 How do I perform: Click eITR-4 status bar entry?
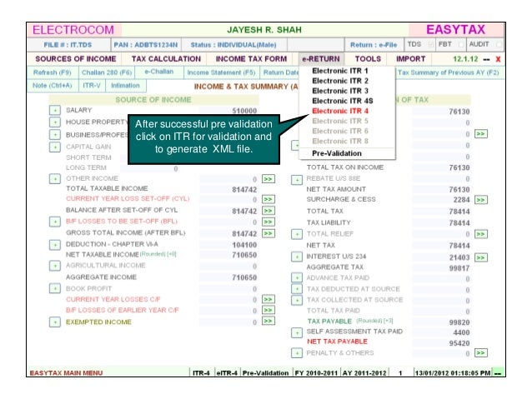point(227,373)
